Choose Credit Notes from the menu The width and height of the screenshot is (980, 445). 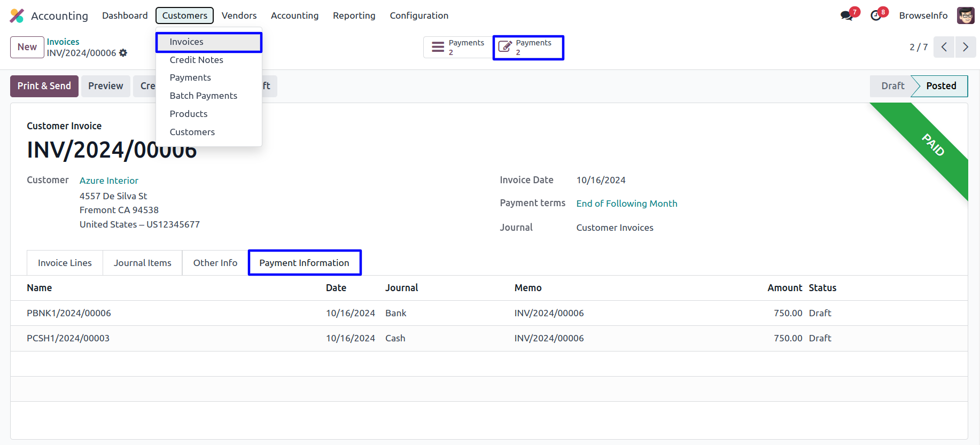click(196, 60)
